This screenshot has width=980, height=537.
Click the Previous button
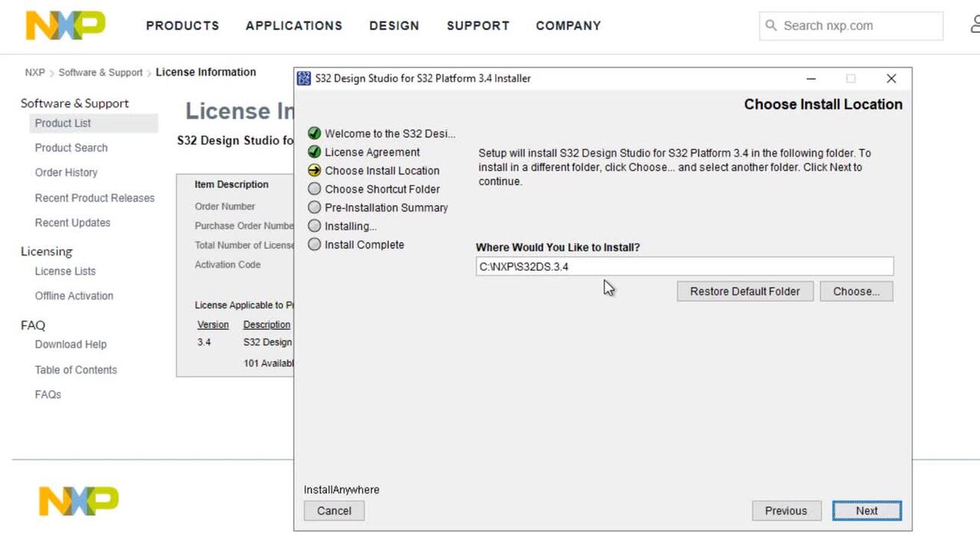coord(786,510)
